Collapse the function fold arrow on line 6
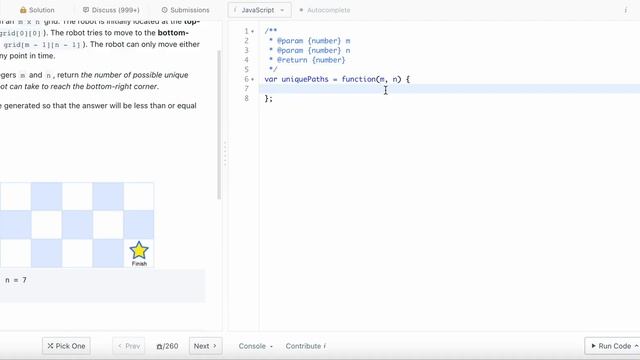This screenshot has width=640, height=360. tap(253, 79)
